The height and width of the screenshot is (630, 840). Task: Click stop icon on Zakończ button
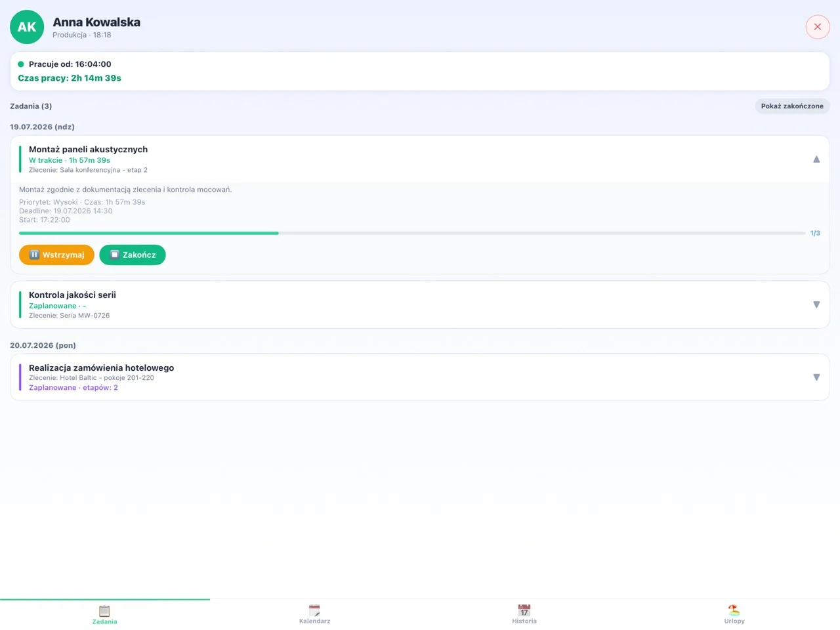pyautogui.click(x=114, y=255)
